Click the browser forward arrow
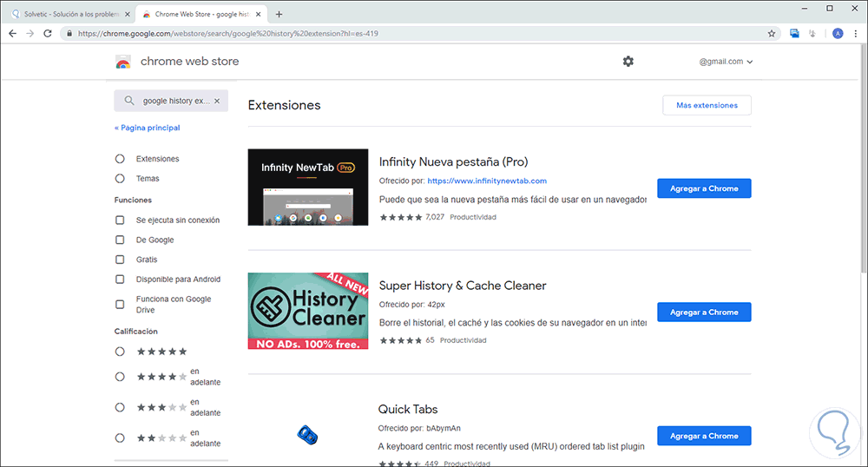The width and height of the screenshot is (868, 467). tap(30, 33)
